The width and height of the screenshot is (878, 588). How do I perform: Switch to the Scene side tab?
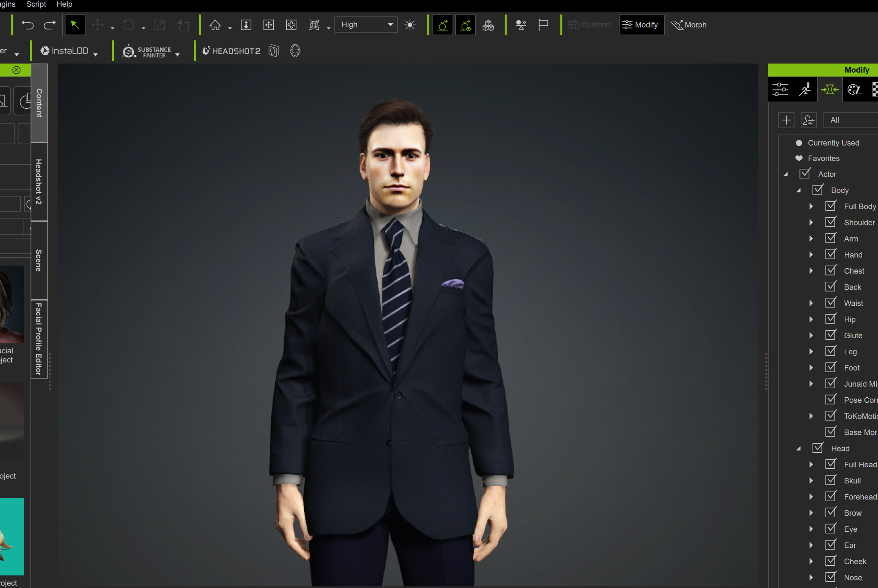click(x=39, y=260)
